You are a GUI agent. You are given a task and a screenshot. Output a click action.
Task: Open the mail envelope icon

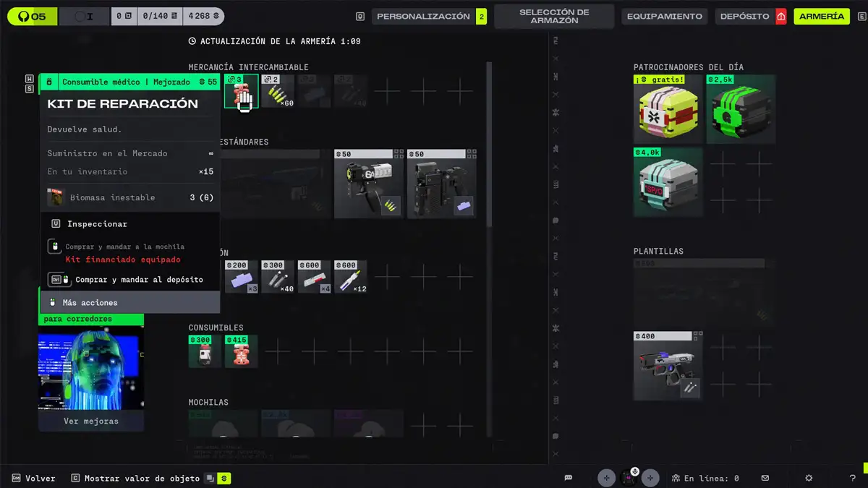pos(765,478)
